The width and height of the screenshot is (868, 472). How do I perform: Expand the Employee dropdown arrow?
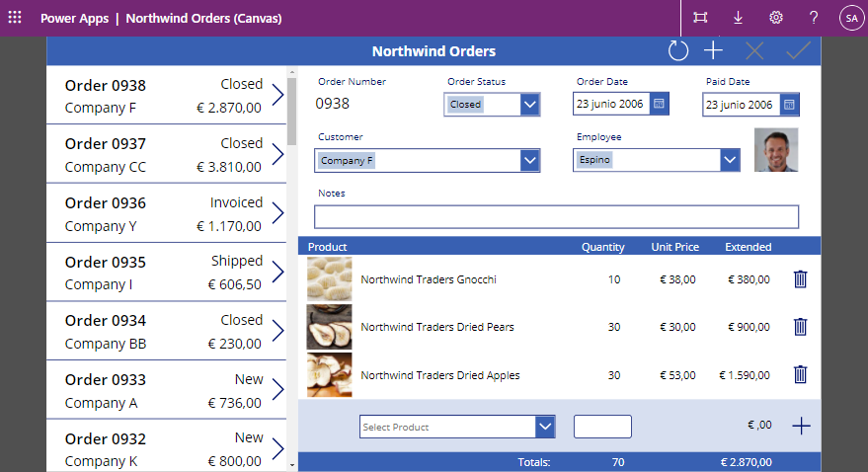click(730, 160)
